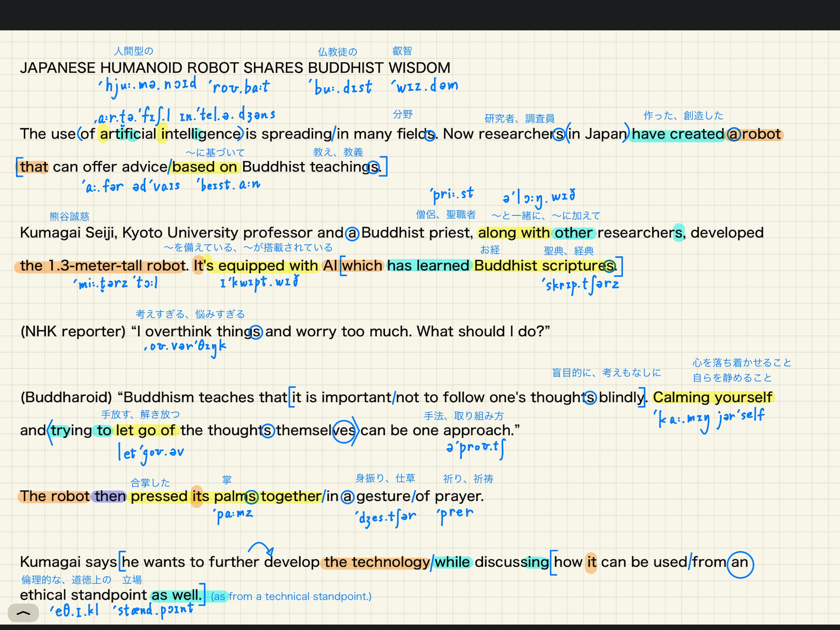This screenshot has width=840, height=630.
Task: Tap the handwritten phonetic note under BUDDHIST
Action: (x=341, y=87)
